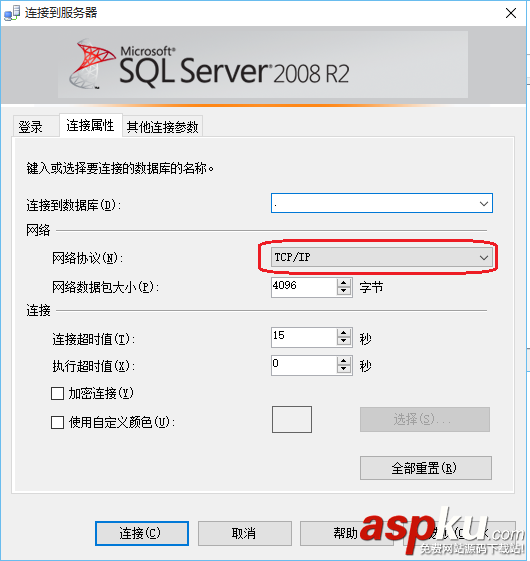The width and height of the screenshot is (530, 561).
Task: Close the 连接到服务器 dialog
Action: [x=511, y=13]
